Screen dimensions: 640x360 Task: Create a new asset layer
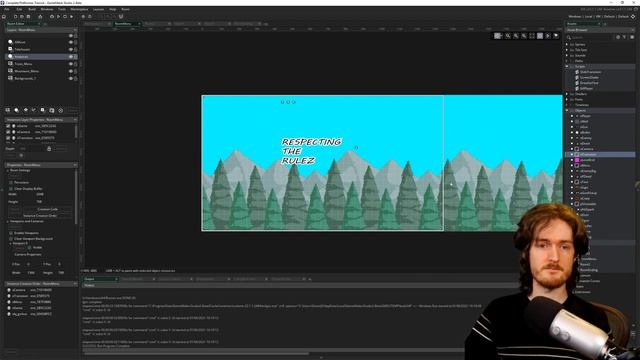(42, 110)
